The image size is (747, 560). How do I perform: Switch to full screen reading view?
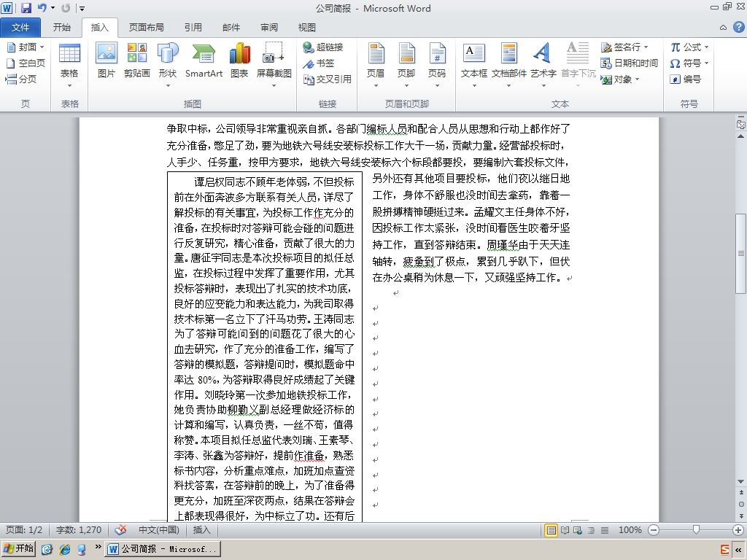coord(565,530)
